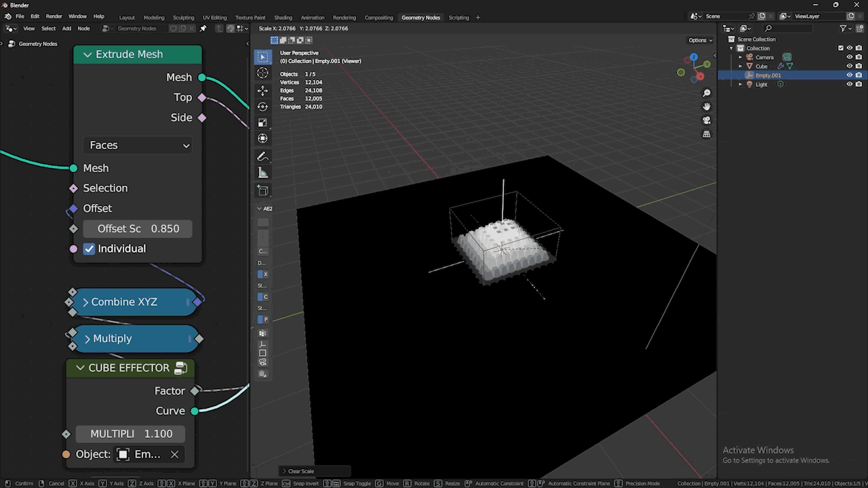The width and height of the screenshot is (868, 488).
Task: Switch to the Scripting workspace tab
Action: pyautogui.click(x=458, y=17)
